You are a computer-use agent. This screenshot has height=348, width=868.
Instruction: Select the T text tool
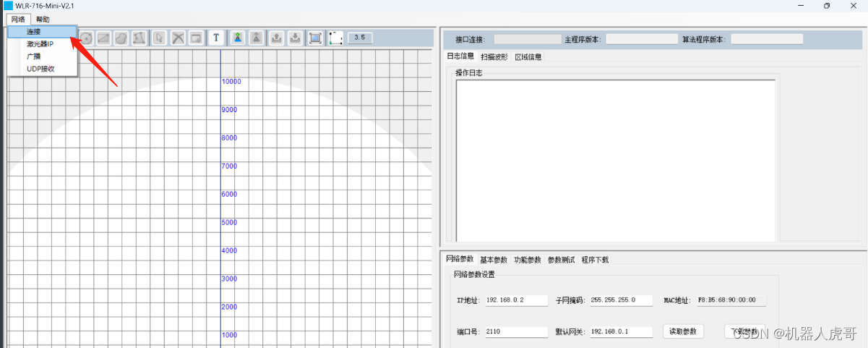[216, 38]
